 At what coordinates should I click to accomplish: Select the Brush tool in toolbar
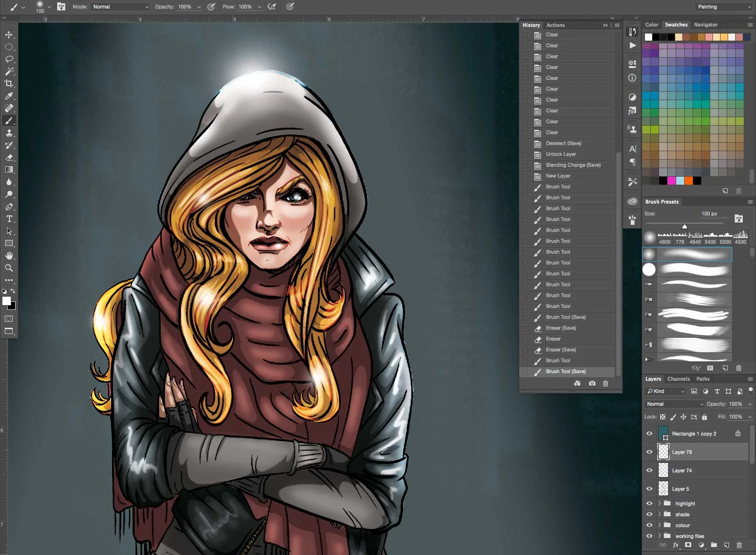coord(9,120)
